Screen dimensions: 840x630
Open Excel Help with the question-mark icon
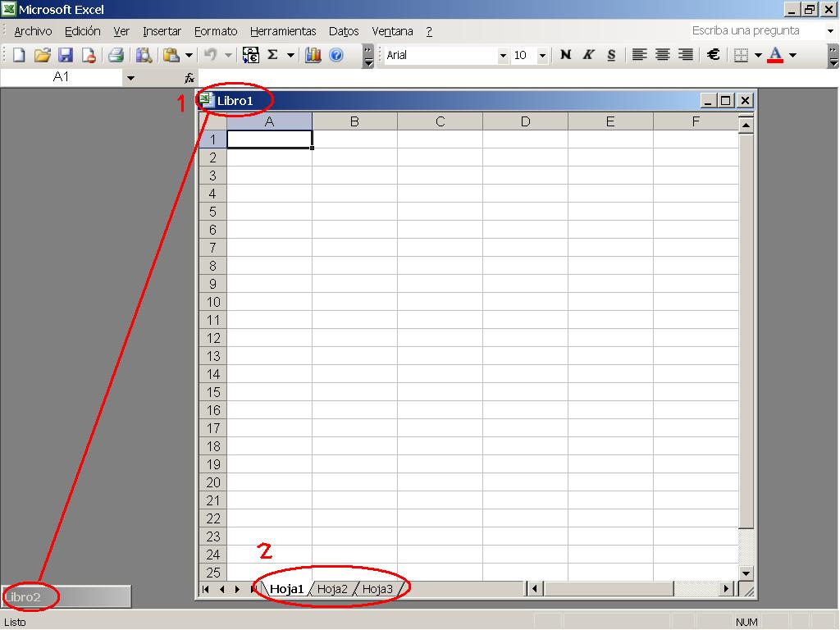[336, 55]
